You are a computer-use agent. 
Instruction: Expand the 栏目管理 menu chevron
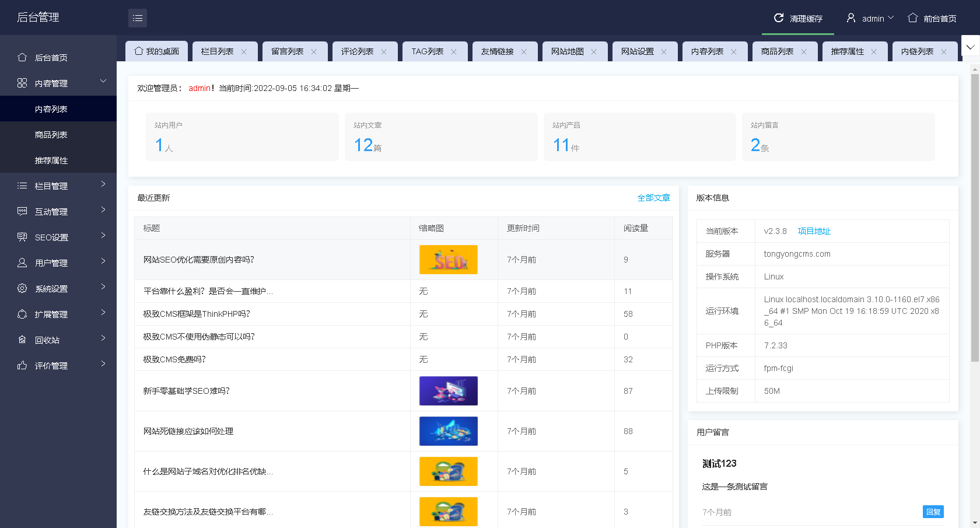(x=103, y=184)
